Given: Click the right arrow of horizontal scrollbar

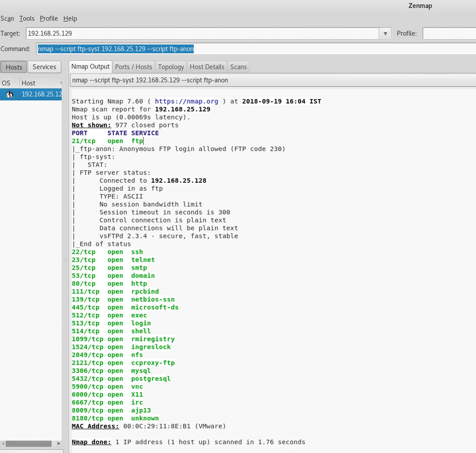Looking at the screenshot, I should tap(59, 444).
